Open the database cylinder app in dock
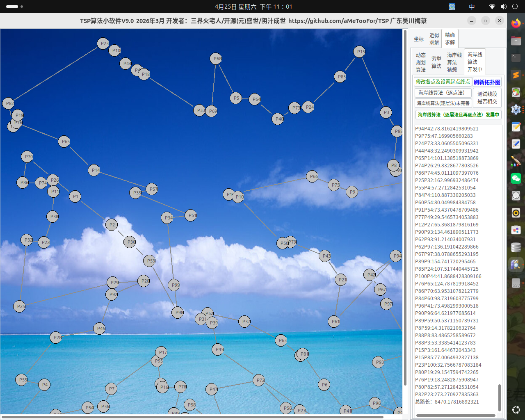Viewport: 525px width, 420px height. pyautogui.click(x=516, y=247)
